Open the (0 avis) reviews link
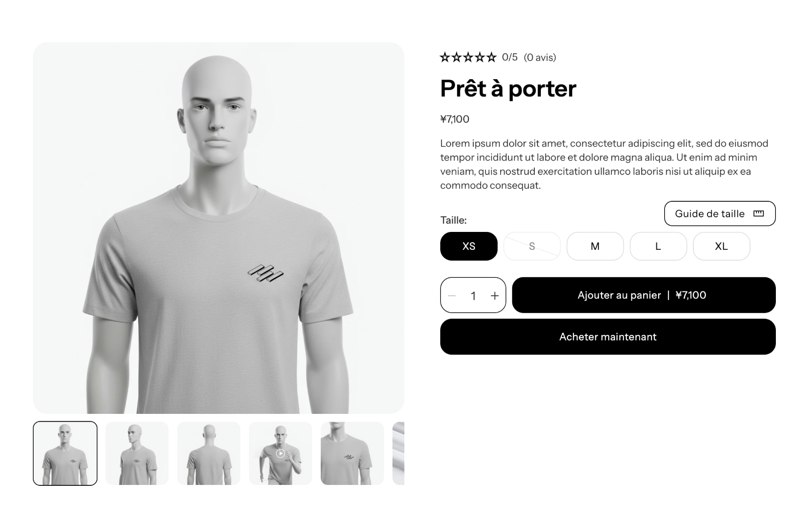812x528 pixels. [540, 57]
